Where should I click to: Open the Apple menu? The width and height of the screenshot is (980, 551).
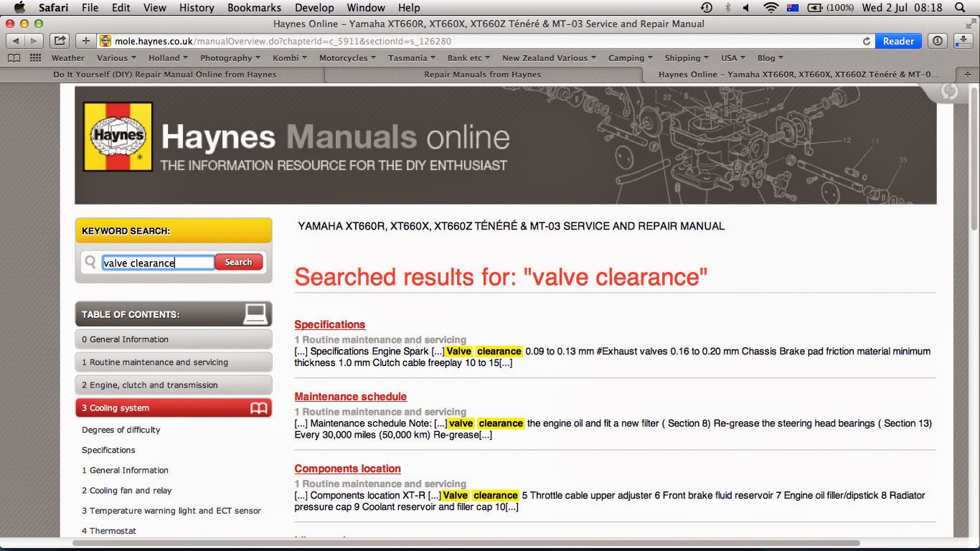point(19,7)
